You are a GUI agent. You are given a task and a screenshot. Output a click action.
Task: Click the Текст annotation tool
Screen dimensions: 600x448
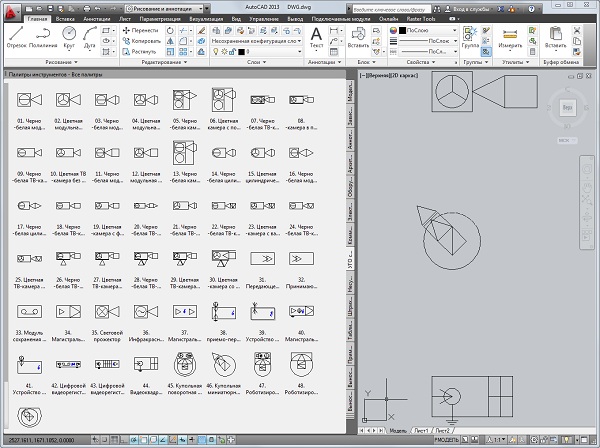pyautogui.click(x=316, y=36)
